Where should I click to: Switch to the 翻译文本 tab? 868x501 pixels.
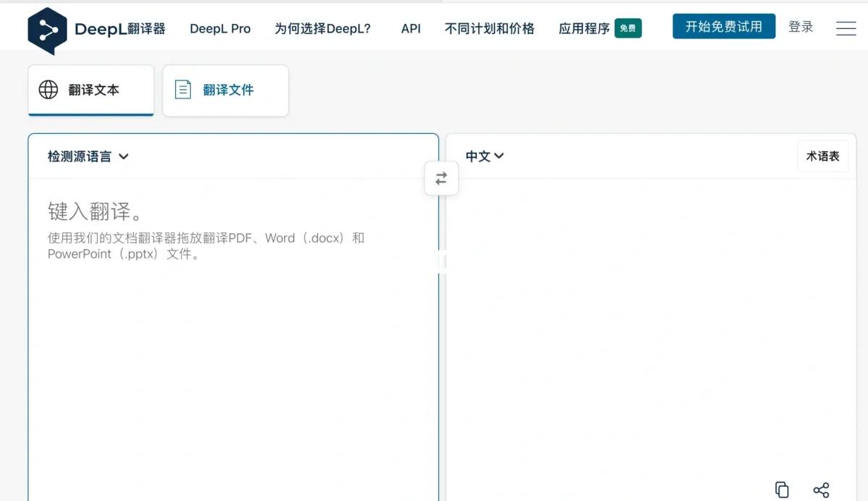coord(91,90)
